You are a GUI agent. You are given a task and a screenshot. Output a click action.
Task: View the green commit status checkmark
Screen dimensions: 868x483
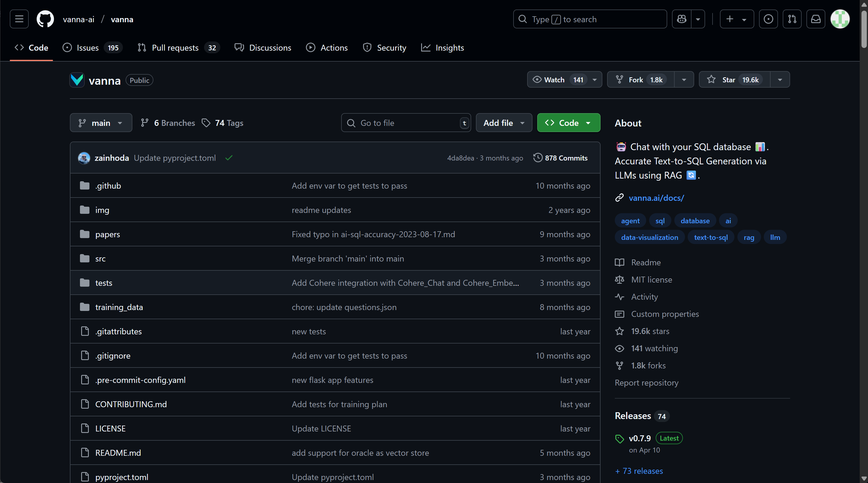(229, 158)
